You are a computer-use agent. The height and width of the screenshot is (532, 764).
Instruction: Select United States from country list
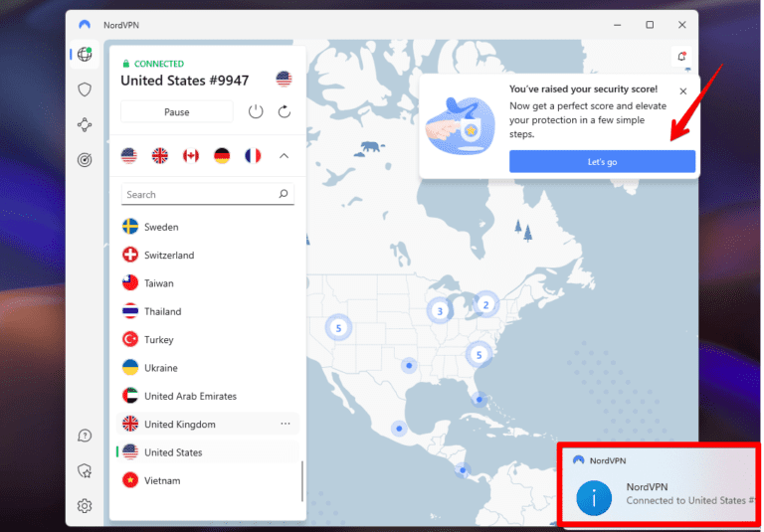[x=208, y=452]
